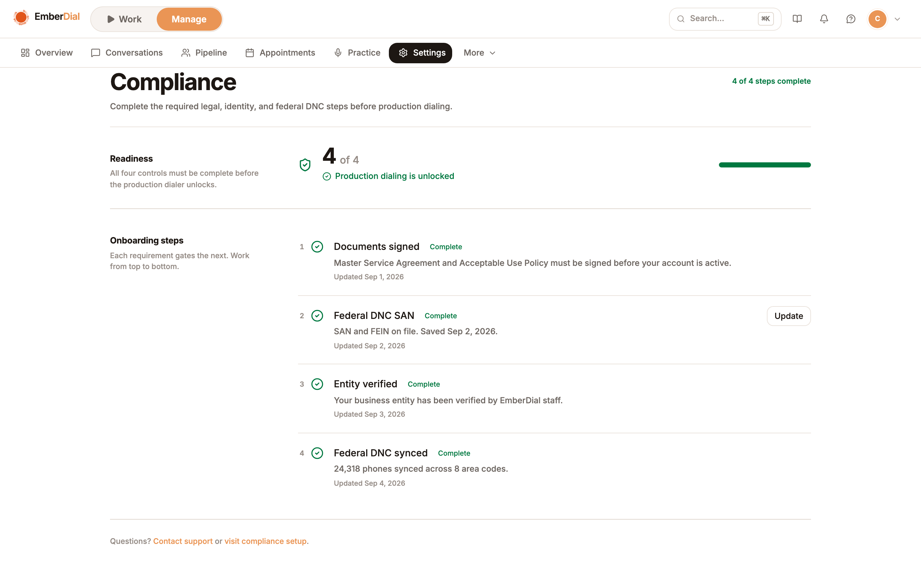
Task: Click 'Updated Sep 1, 2026' text
Action: (x=368, y=276)
